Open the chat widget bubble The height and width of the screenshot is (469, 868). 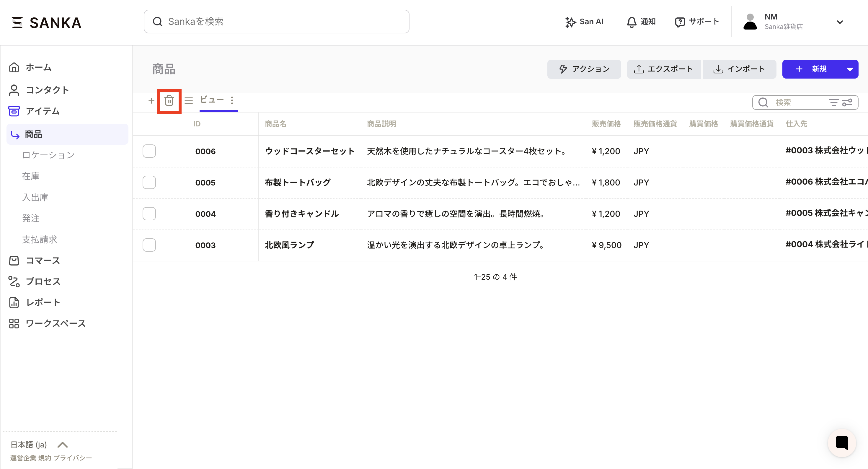[x=841, y=443]
